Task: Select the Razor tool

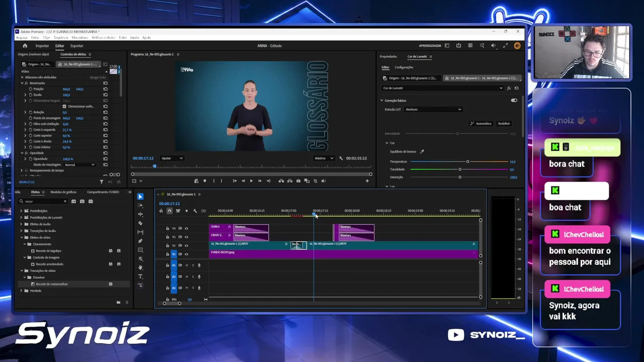Action: pos(140,223)
